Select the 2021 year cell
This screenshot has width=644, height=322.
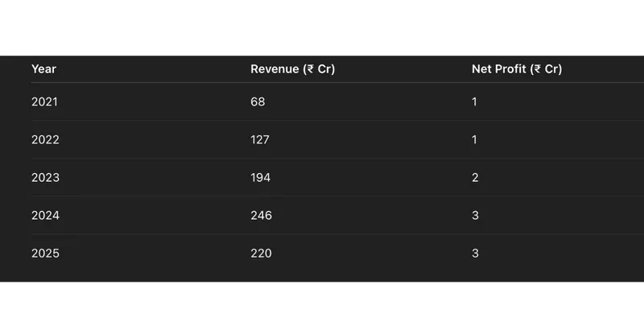click(44, 102)
